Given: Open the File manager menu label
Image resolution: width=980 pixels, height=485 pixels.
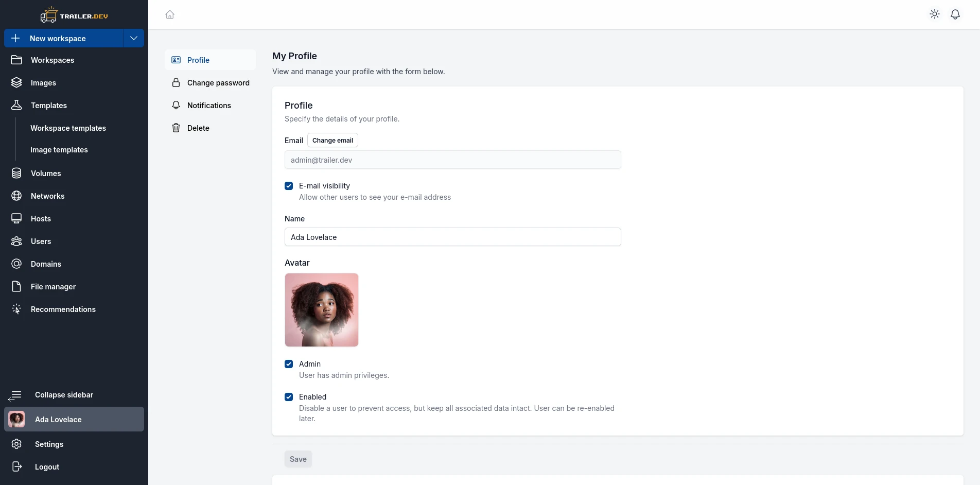Looking at the screenshot, I should click(x=53, y=286).
